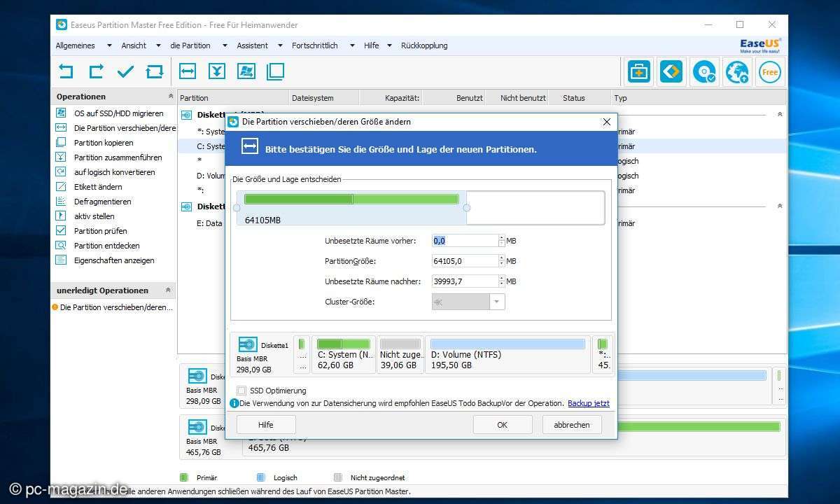This screenshot has height=504, width=840.
Task: Open the Rückkopplung menu item
Action: click(424, 45)
